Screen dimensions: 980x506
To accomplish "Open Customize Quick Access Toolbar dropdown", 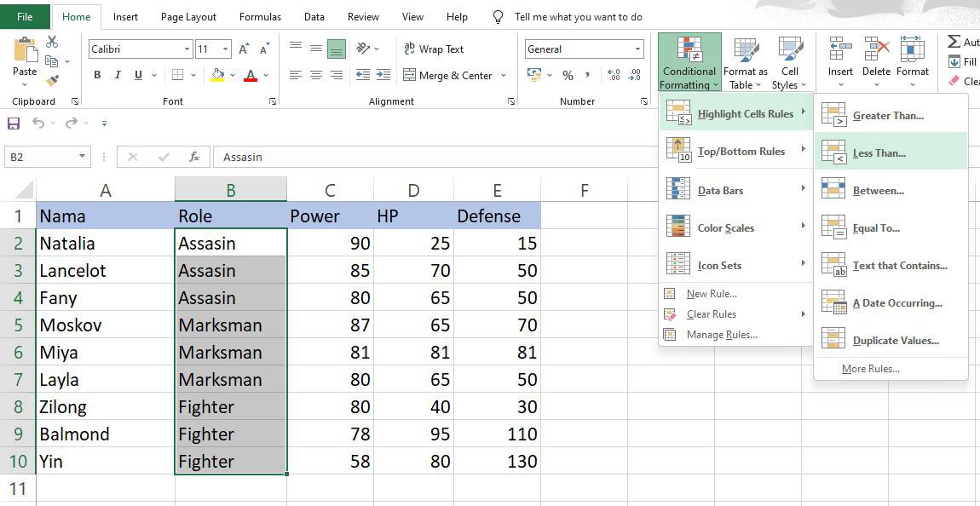I will coord(104,124).
